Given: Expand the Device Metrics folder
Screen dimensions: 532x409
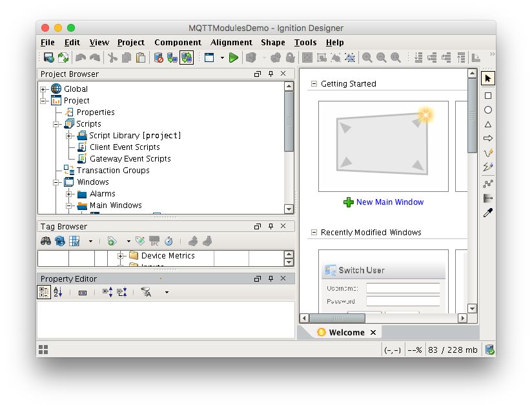Looking at the screenshot, I should click(121, 256).
